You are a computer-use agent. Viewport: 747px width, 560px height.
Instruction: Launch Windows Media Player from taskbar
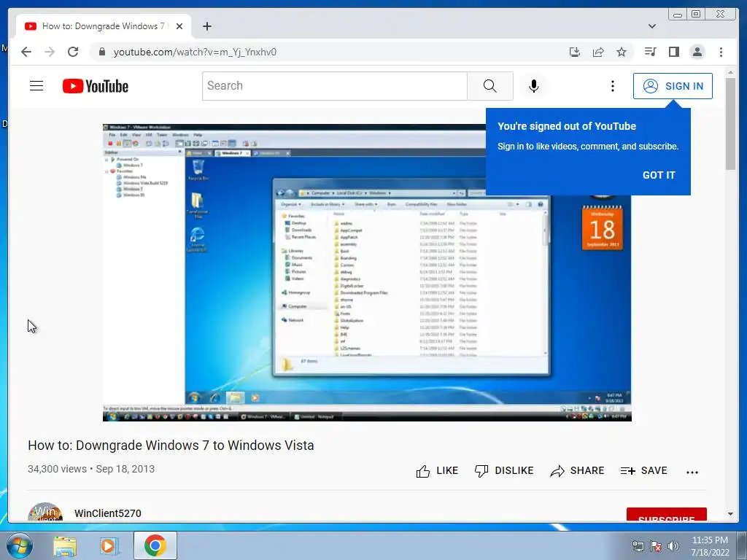coord(109,545)
